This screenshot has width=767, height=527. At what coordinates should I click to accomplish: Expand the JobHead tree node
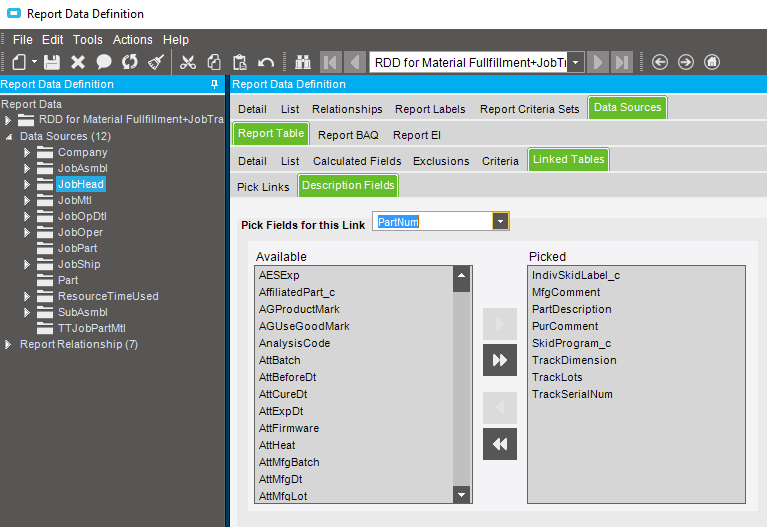27,184
